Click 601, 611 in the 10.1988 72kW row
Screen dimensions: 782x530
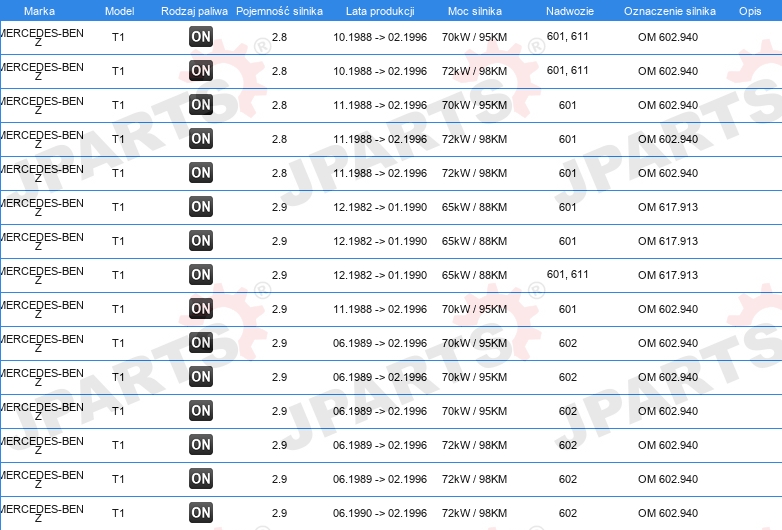[x=568, y=70]
